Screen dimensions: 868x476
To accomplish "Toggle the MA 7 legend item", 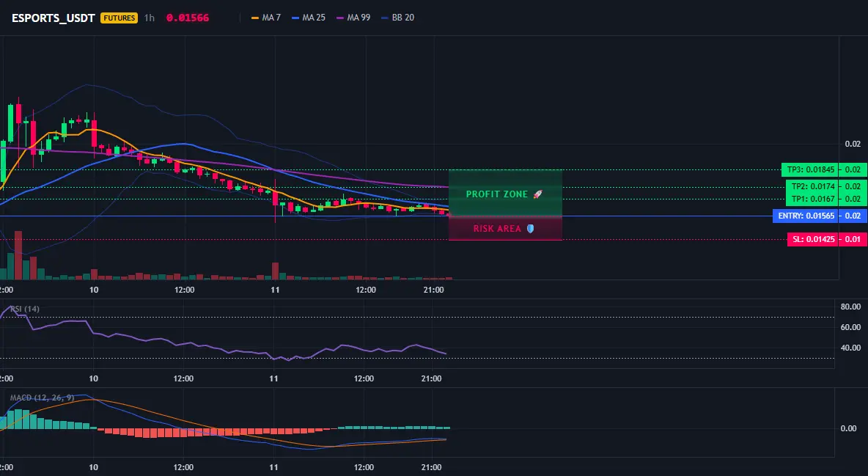I will pos(266,18).
